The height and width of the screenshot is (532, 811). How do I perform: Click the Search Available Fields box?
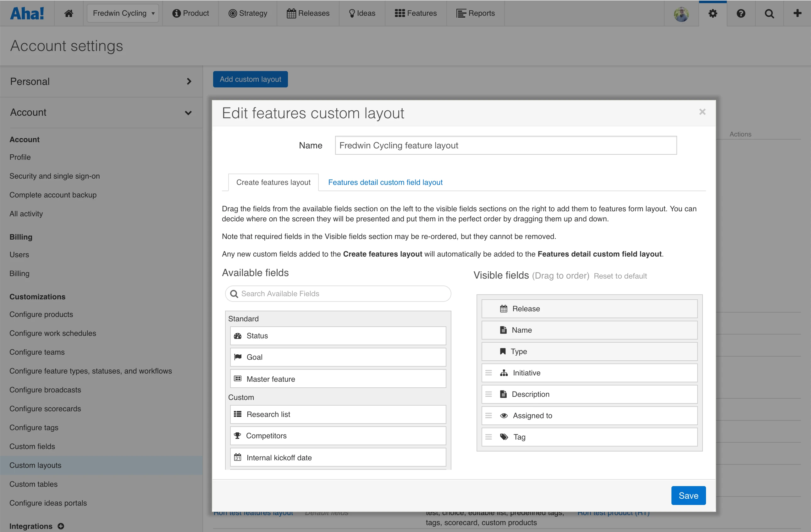click(338, 293)
